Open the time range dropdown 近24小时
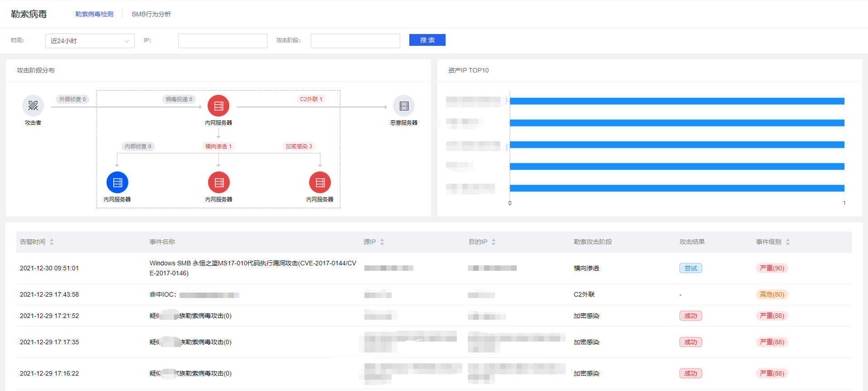 click(90, 41)
